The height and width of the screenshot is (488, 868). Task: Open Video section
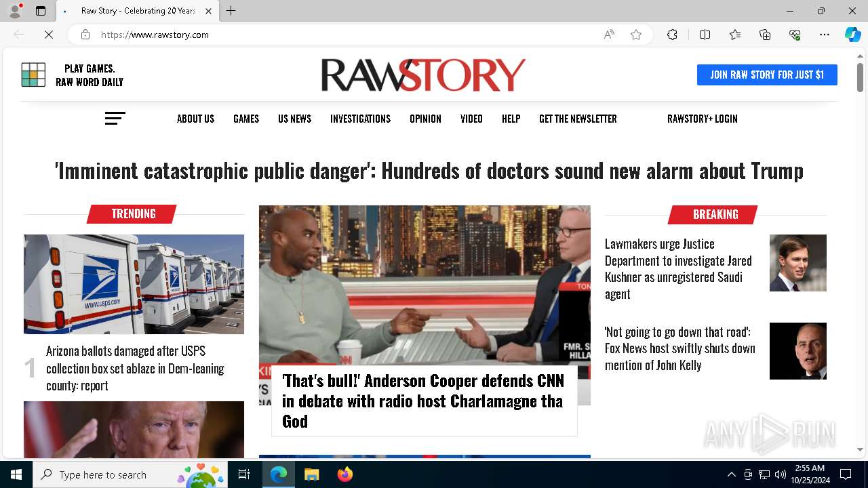tap(471, 119)
